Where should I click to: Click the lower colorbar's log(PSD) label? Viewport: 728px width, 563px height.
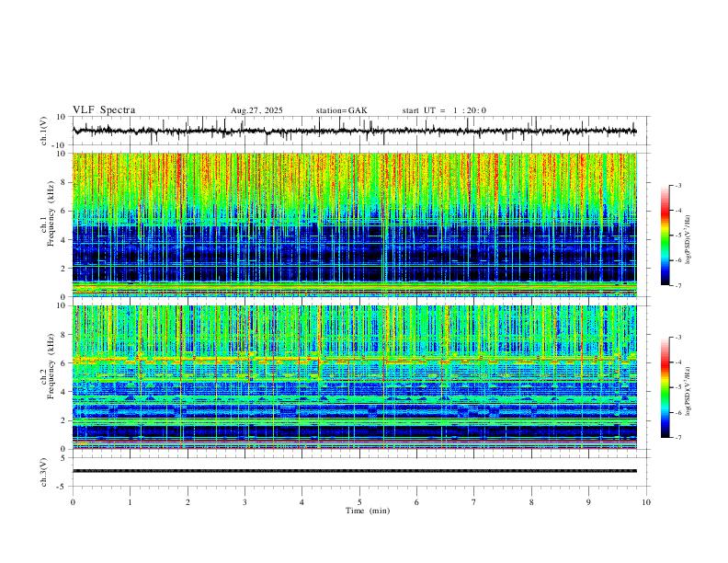pos(688,391)
